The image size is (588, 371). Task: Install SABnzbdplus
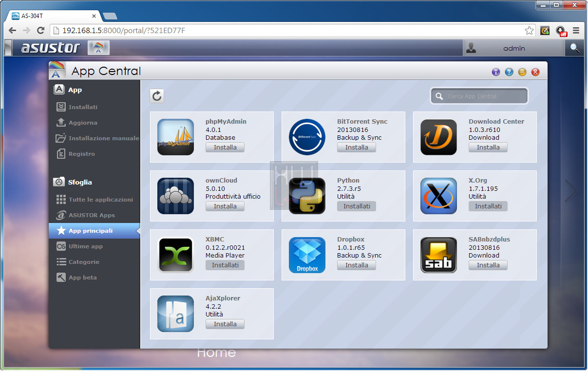pyautogui.click(x=488, y=265)
